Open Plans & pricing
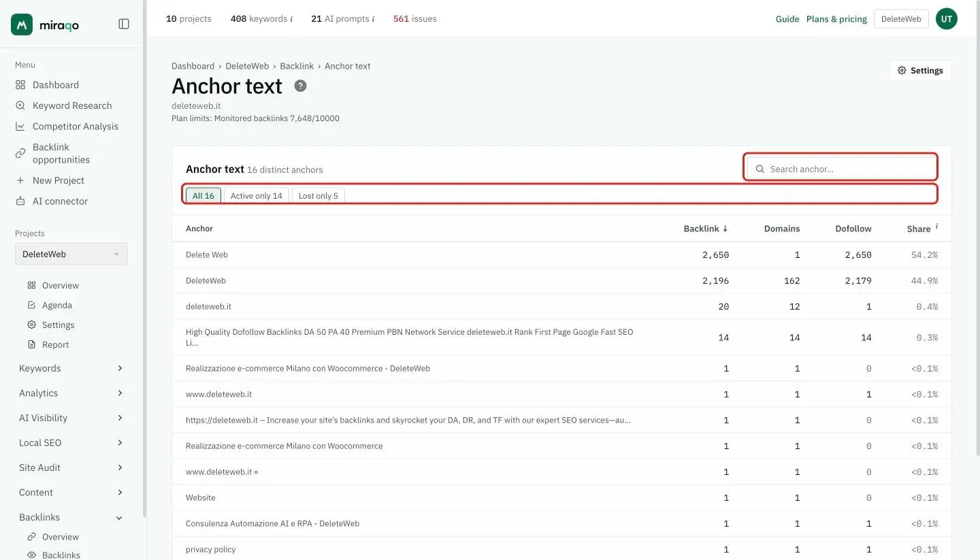Viewport: 980px width, 560px height. tap(836, 19)
